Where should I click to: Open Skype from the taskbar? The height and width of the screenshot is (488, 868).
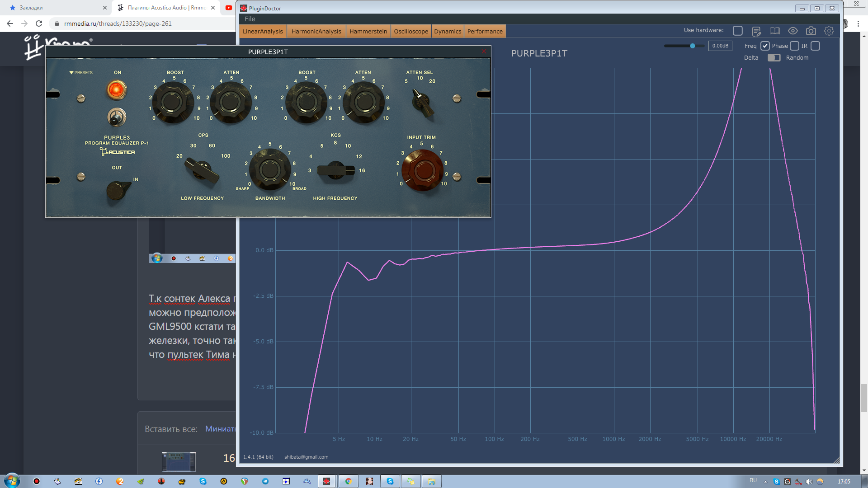(x=390, y=481)
